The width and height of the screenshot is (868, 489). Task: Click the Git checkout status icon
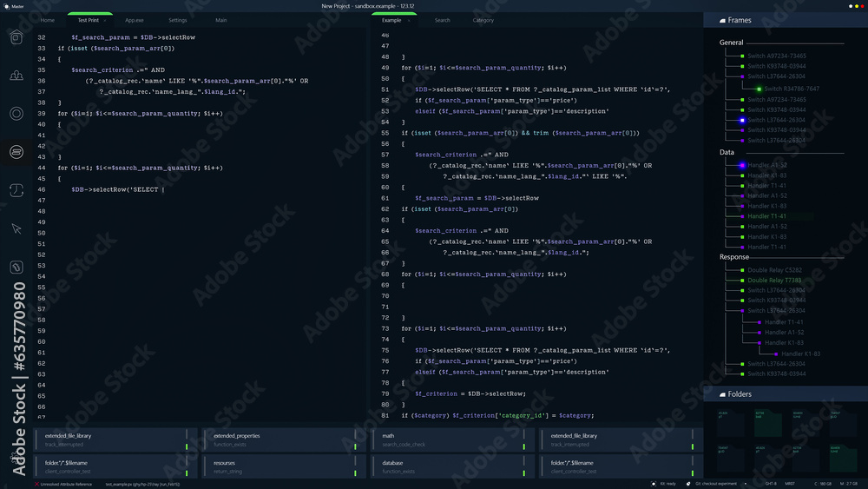pyautogui.click(x=688, y=484)
